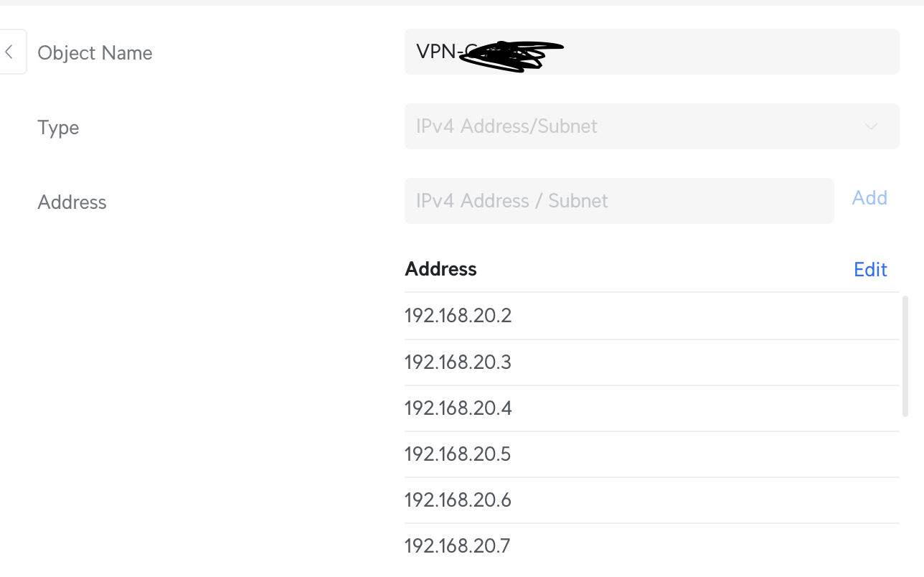This screenshot has width=924, height=577.
Task: Click the Type label
Action: 58,128
